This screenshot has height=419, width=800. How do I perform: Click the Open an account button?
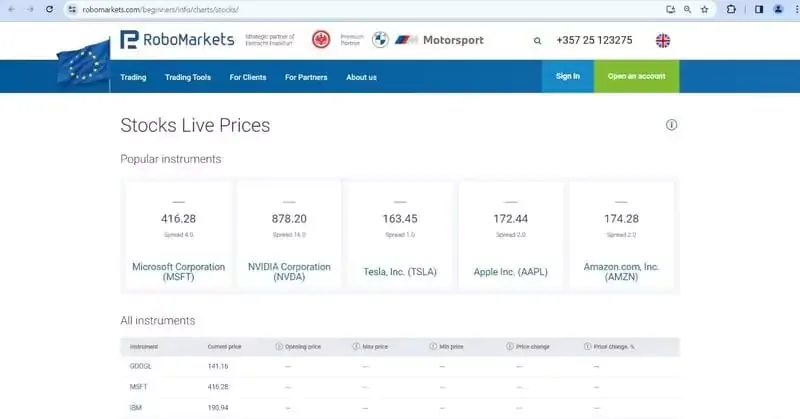click(637, 76)
